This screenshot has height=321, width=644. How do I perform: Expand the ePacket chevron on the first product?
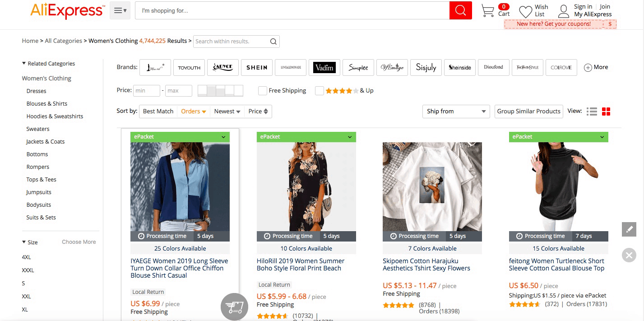pyautogui.click(x=222, y=137)
